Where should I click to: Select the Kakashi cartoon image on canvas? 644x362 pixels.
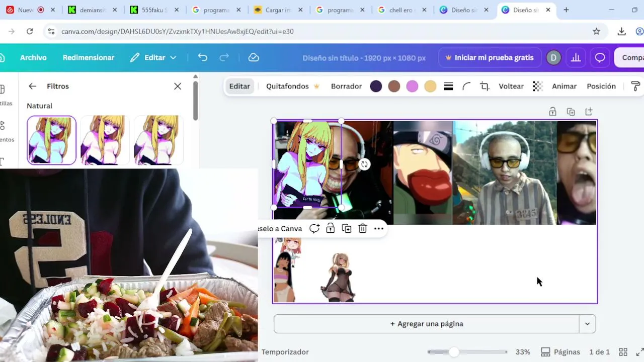click(423, 172)
